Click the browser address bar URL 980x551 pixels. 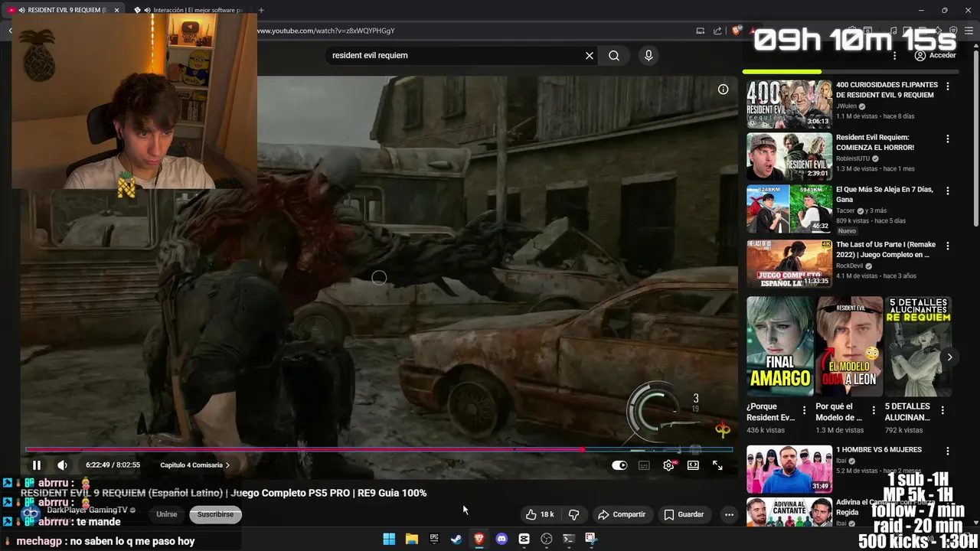[325, 31]
